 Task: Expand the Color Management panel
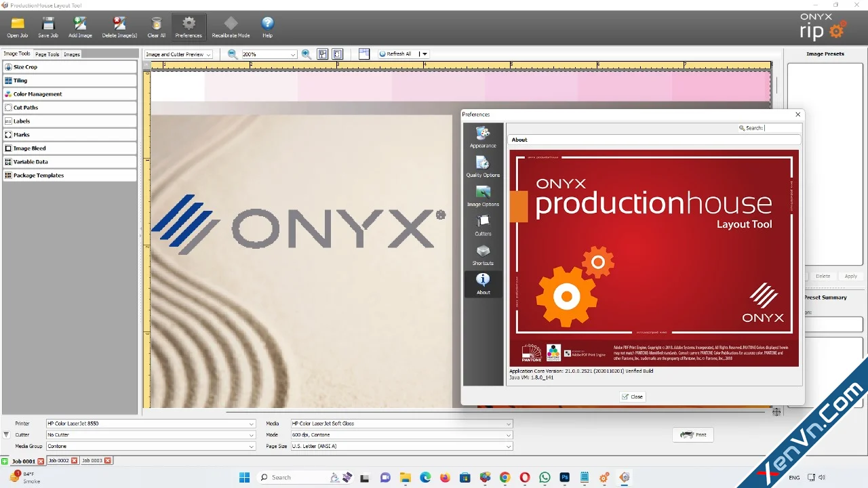coord(70,94)
